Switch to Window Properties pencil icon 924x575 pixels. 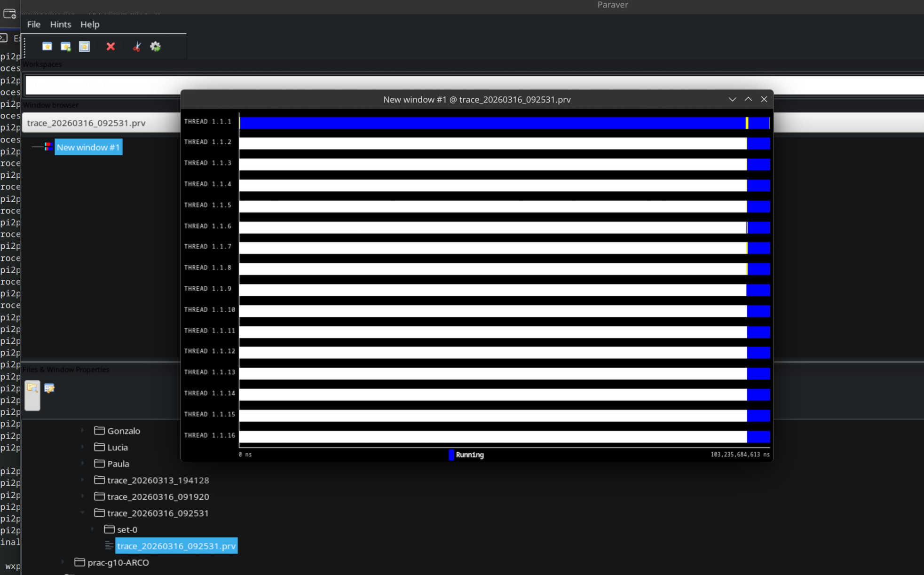[49, 388]
